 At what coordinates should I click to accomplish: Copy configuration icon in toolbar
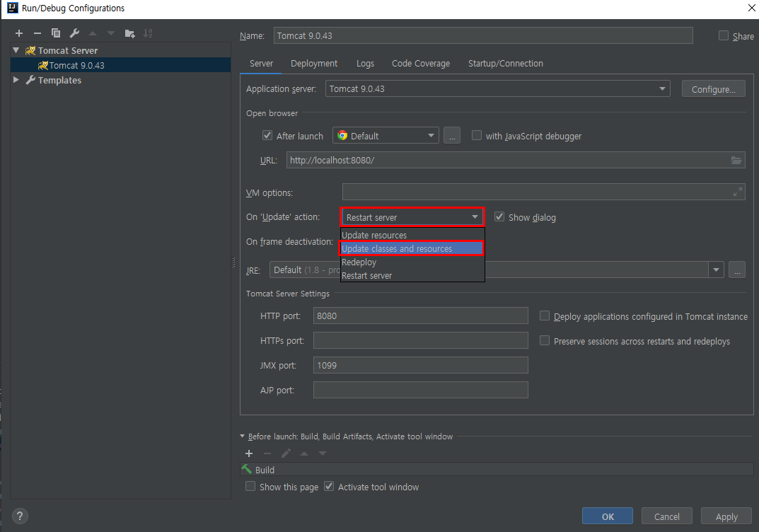tap(56, 33)
